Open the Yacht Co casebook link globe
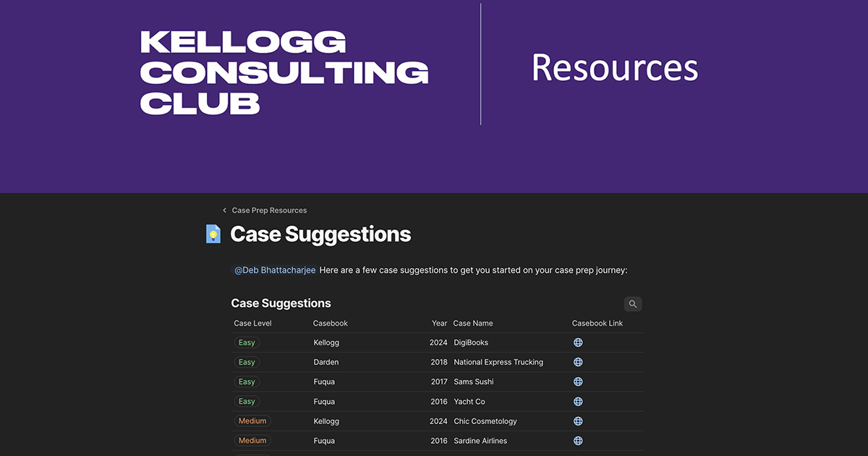The width and height of the screenshot is (868, 456). tap(578, 400)
